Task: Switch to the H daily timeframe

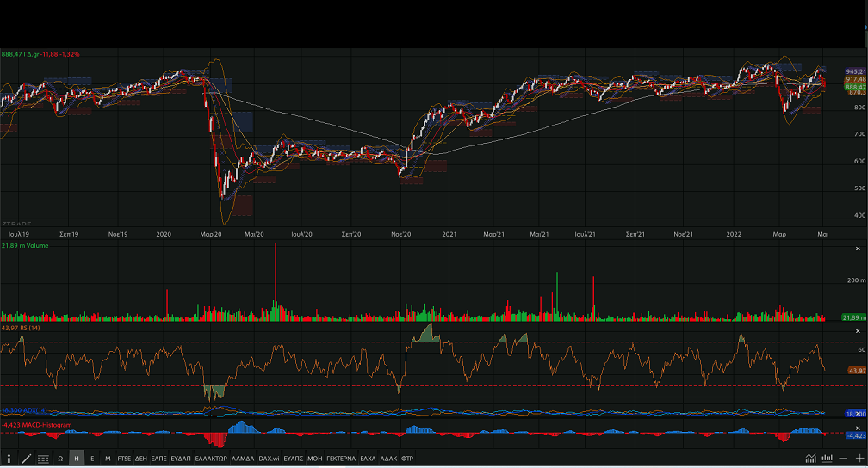Action: tap(77, 458)
